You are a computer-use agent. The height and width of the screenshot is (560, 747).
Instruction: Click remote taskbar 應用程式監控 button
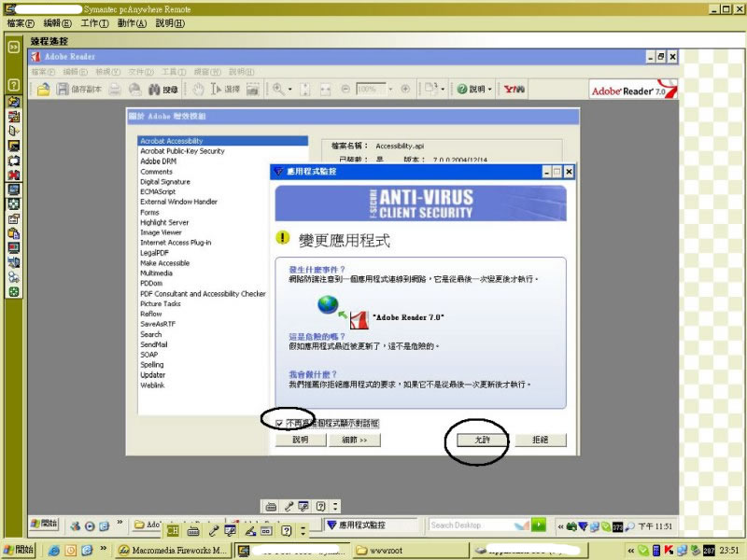click(x=371, y=525)
